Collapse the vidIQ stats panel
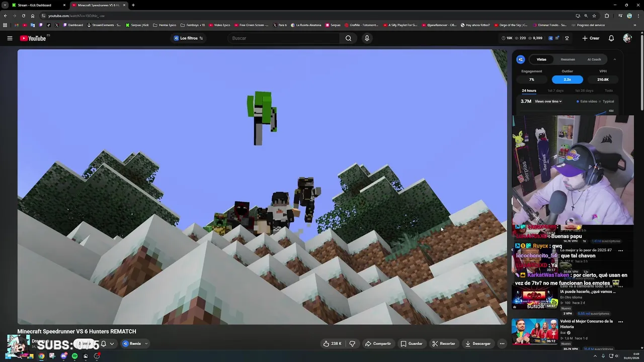 (x=615, y=59)
